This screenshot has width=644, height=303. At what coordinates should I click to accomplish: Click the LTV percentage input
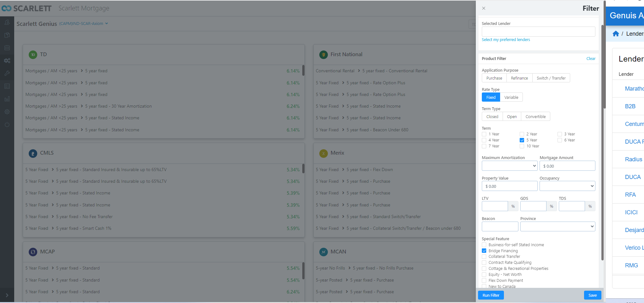click(495, 206)
